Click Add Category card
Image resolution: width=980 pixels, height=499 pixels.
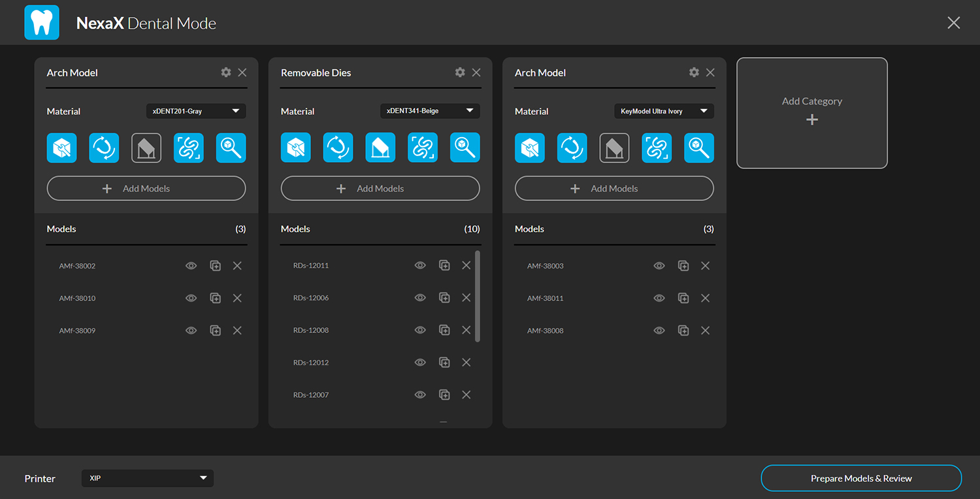[x=812, y=113]
